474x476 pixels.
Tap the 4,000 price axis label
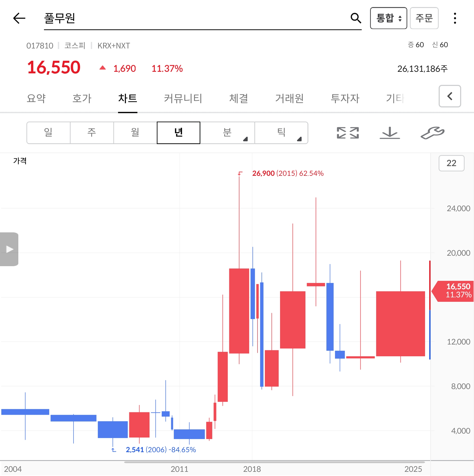pos(461,431)
